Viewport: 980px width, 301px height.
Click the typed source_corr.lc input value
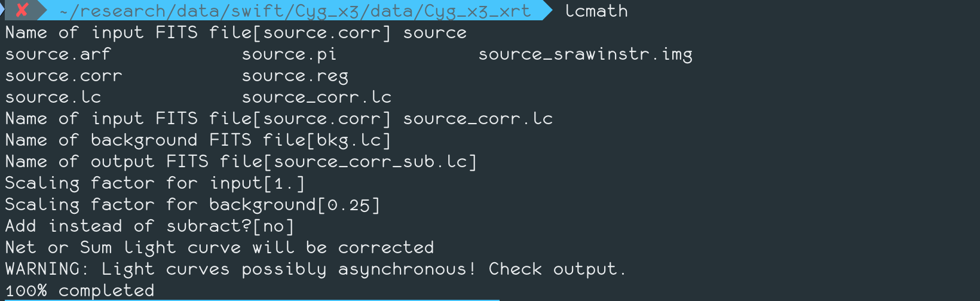478,119
